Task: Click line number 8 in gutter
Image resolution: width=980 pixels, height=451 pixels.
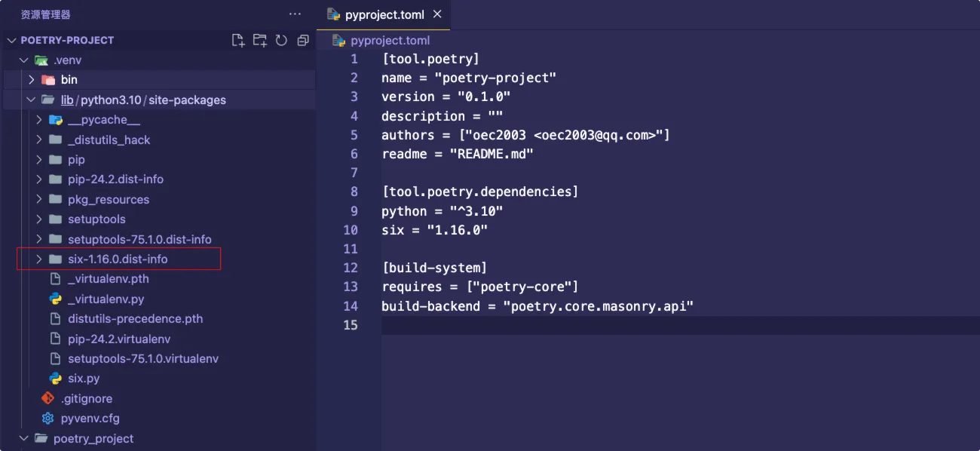Action: click(x=354, y=192)
